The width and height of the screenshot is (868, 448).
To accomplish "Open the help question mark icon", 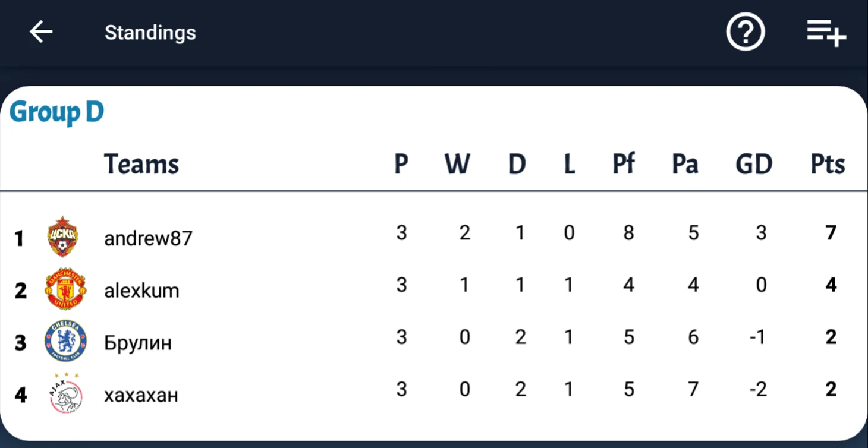I will click(x=746, y=32).
